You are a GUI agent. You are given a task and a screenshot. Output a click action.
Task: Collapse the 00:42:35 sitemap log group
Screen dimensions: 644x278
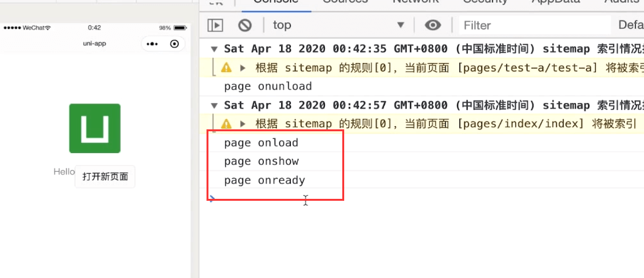[214, 50]
